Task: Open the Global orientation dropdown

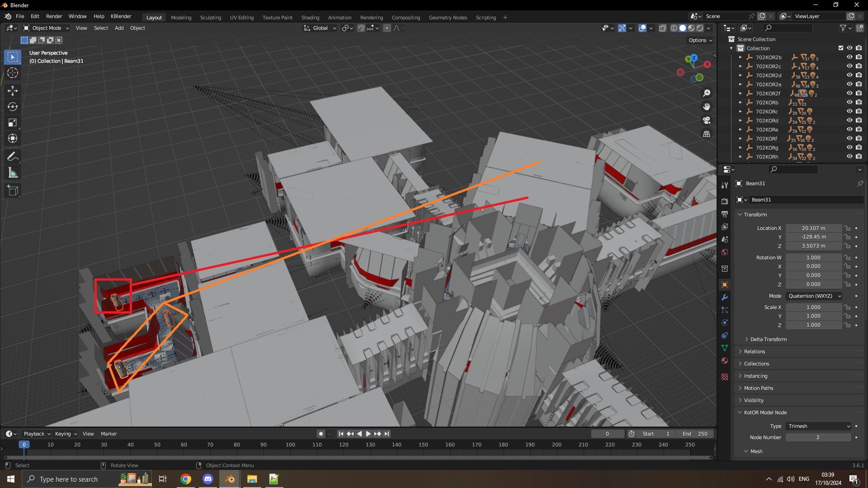Action: click(320, 28)
